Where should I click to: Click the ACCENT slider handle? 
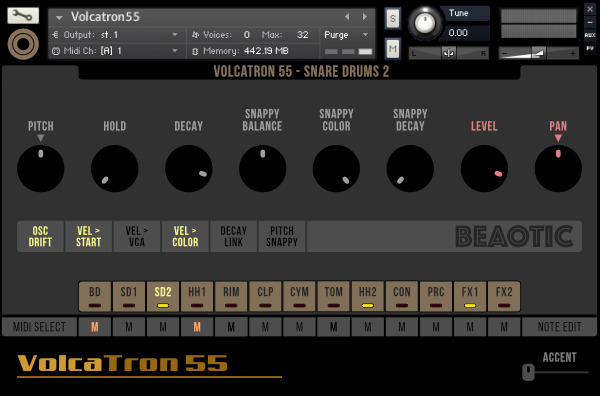coord(528,372)
